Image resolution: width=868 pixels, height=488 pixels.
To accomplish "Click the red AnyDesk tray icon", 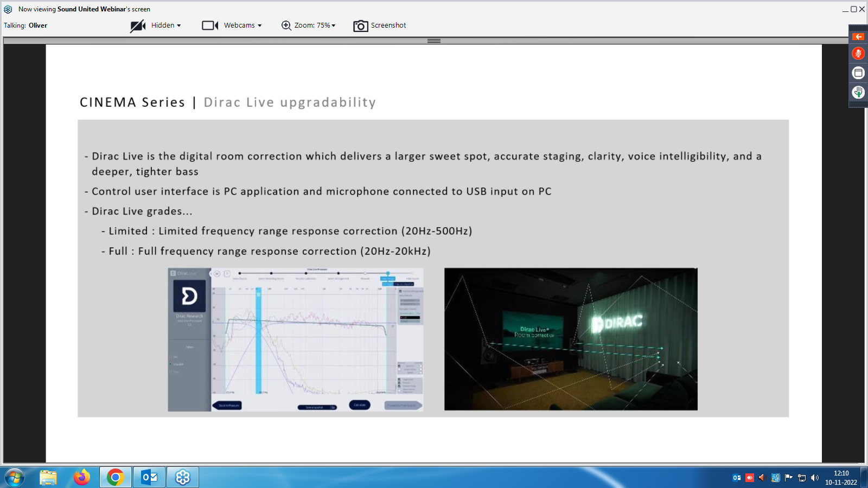I will point(750,478).
